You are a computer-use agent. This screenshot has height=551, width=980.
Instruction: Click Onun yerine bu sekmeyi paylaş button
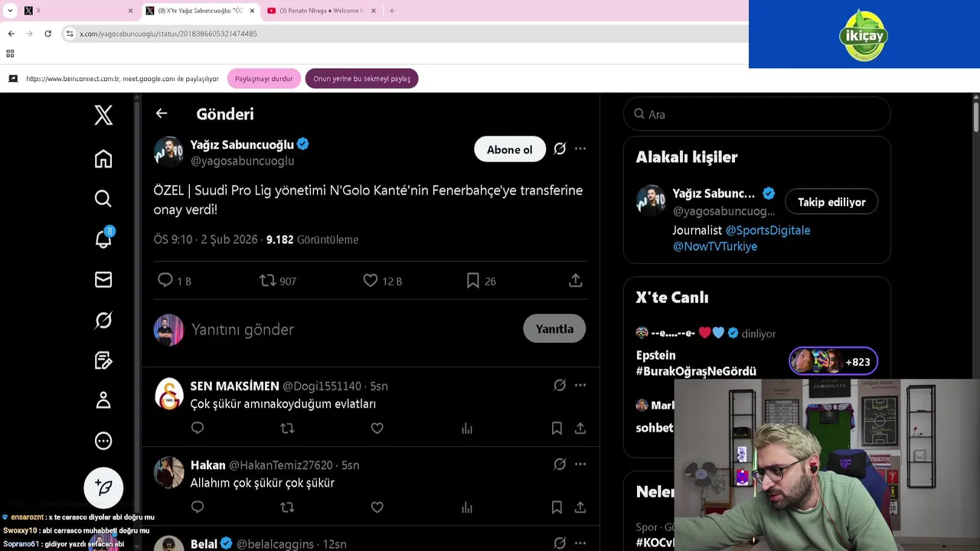(361, 79)
